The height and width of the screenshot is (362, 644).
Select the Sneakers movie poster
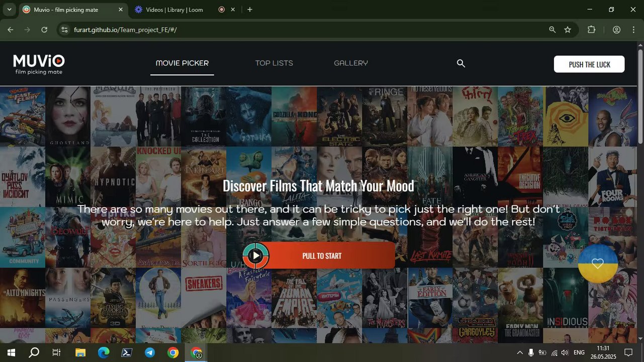pos(204,298)
